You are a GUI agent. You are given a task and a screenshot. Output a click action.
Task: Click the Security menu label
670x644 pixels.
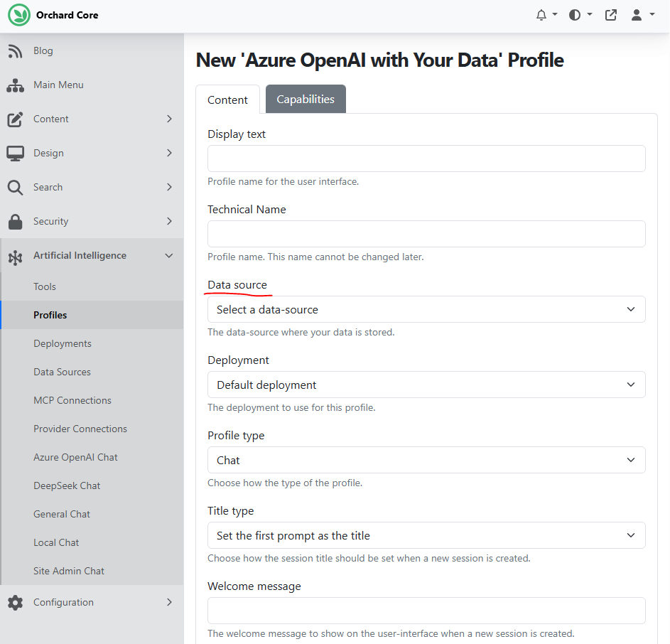click(x=51, y=221)
